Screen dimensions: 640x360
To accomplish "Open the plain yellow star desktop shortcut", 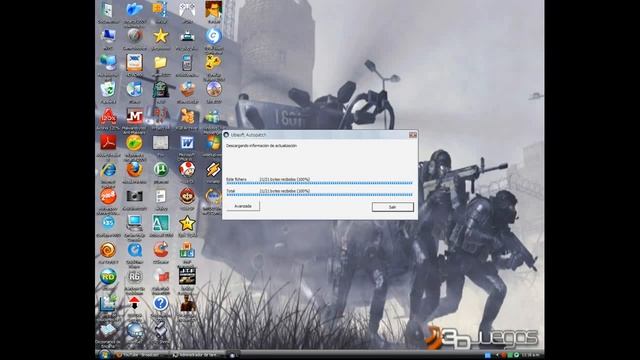I will point(161,36).
